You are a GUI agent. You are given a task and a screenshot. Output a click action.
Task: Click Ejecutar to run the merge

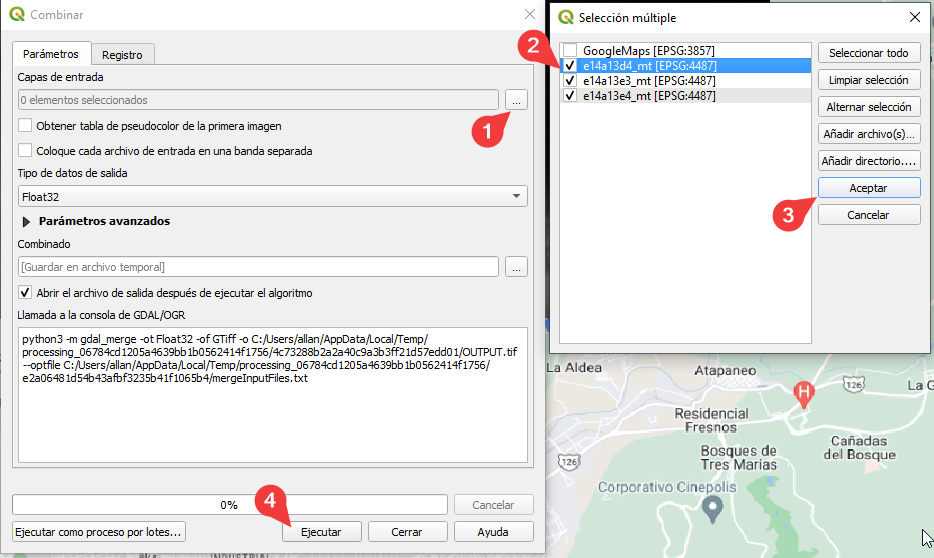click(x=321, y=532)
